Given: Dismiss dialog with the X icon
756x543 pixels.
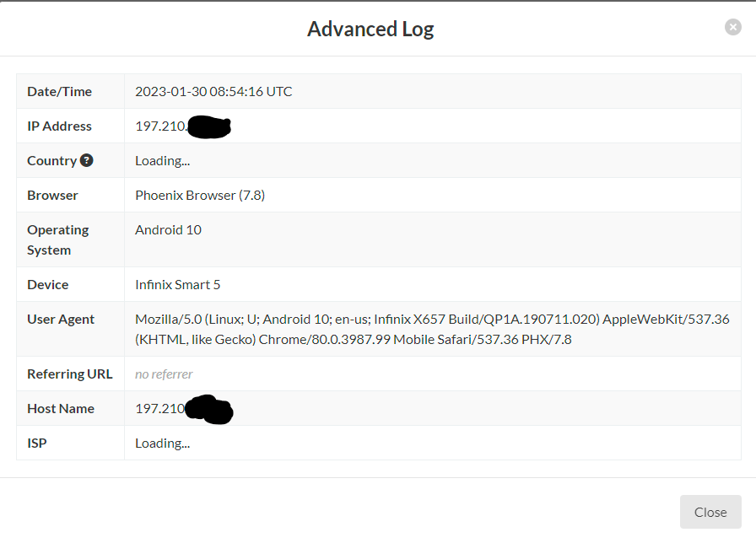Looking at the screenshot, I should point(733,27).
